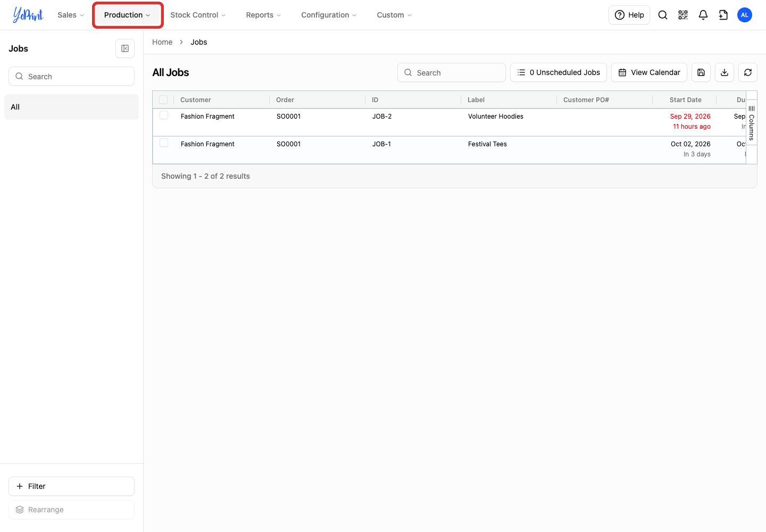Click the JOB-2 ID cell
Viewport: 766px width, 532px height.
[x=382, y=116]
